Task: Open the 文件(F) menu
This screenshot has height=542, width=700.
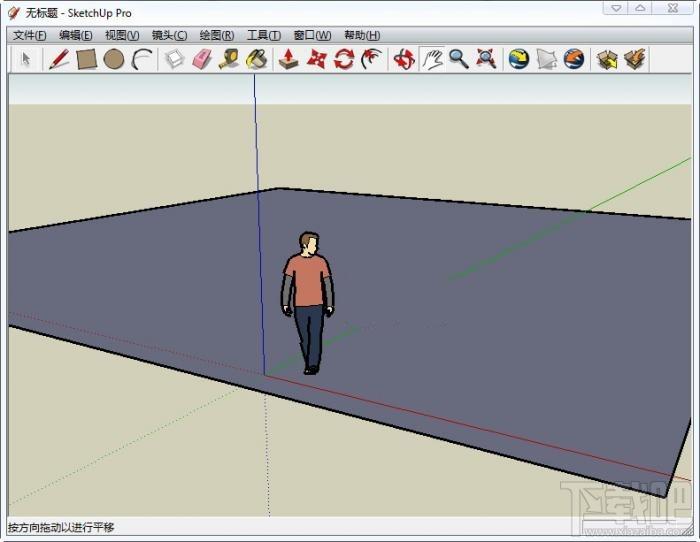Action: tap(29, 35)
